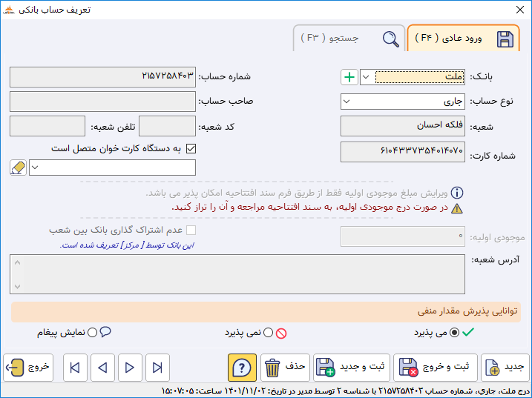Click the app logo icon in the title bar
The width and height of the screenshot is (532, 398).
point(8,10)
